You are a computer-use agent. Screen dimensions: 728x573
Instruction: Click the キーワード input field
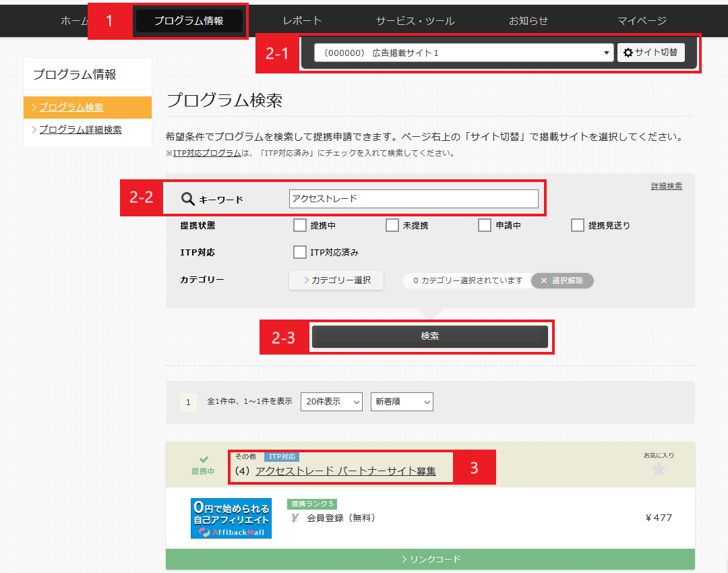[414, 199]
